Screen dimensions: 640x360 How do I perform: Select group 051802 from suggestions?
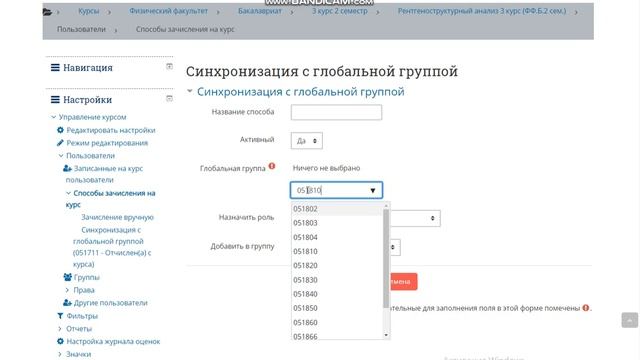click(337, 209)
